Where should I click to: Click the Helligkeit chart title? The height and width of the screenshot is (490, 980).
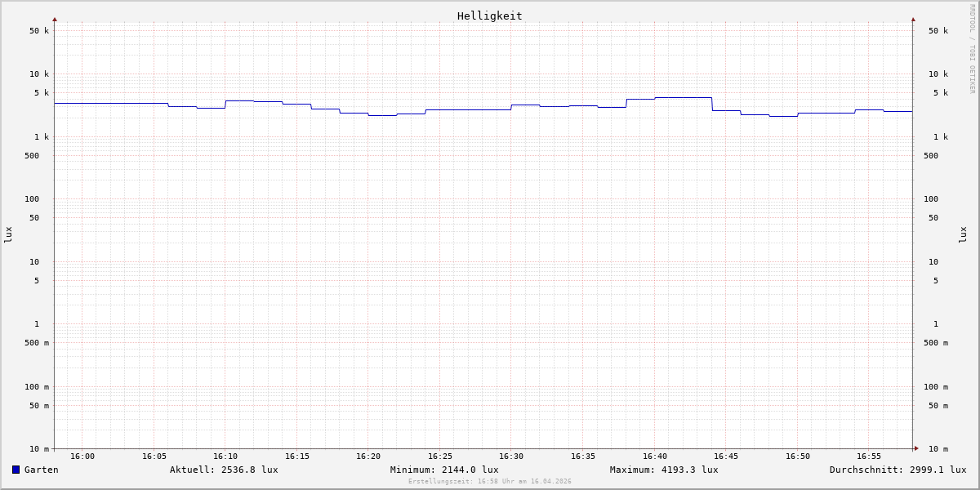tap(489, 16)
